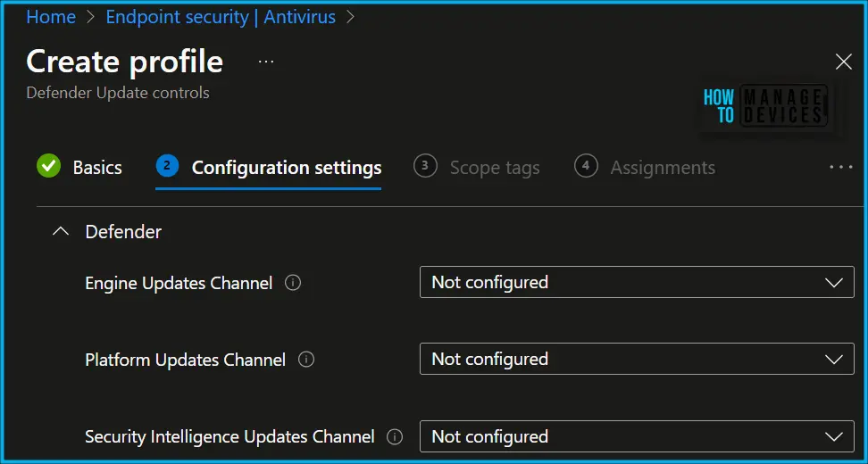Image resolution: width=868 pixels, height=464 pixels.
Task: Open Security Intelligence Updates Channel dropdown
Action: click(x=638, y=436)
